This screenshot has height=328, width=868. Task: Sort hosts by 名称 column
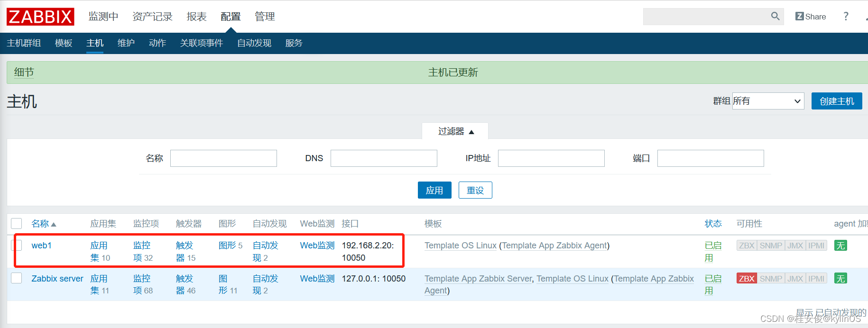pyautogui.click(x=43, y=224)
